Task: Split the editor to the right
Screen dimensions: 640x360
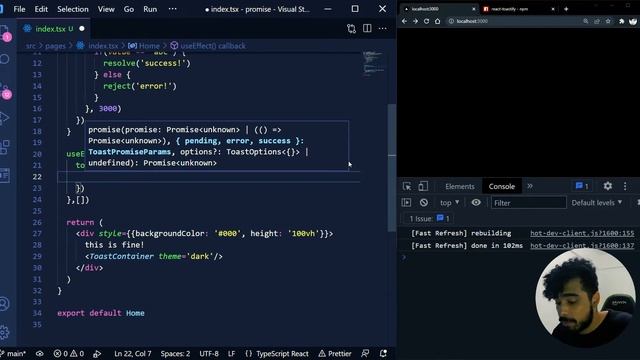Action: point(367,28)
